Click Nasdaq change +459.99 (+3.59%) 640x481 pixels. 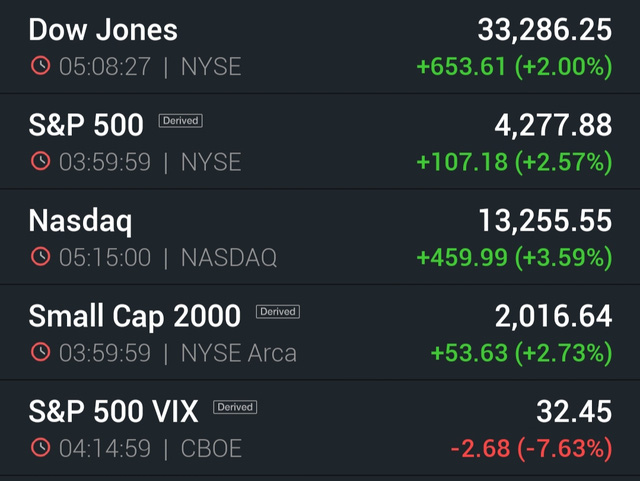tap(514, 258)
